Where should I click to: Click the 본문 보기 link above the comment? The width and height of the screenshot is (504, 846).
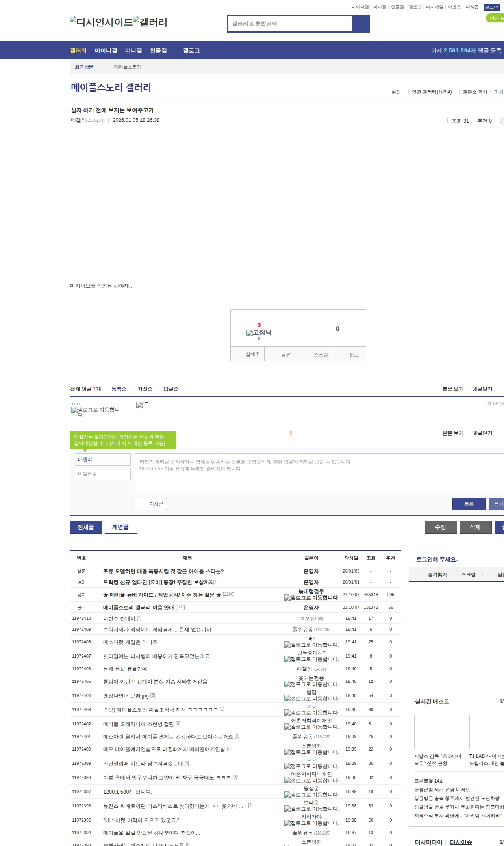[453, 389]
